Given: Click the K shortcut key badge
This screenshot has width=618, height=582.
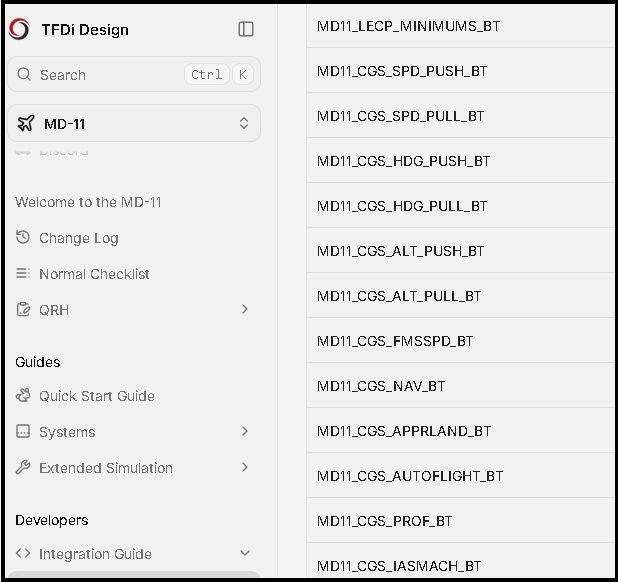Looking at the screenshot, I should (243, 74).
